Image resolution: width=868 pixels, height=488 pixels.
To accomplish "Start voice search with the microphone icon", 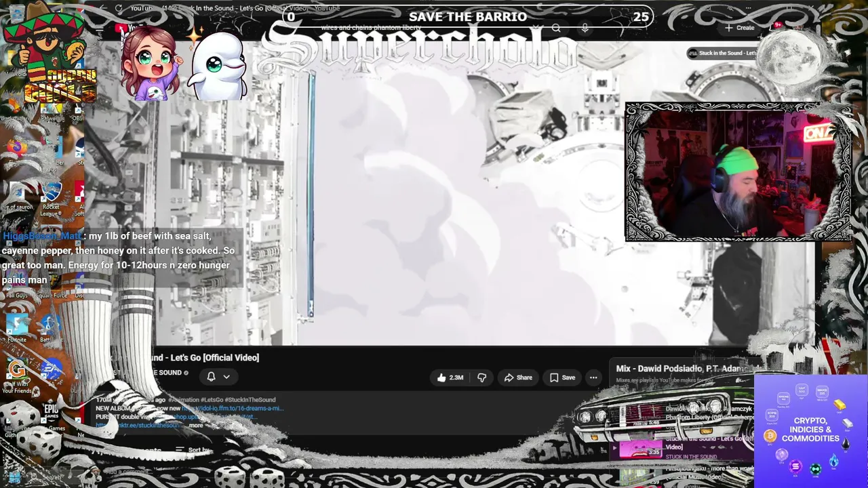I will pyautogui.click(x=585, y=28).
